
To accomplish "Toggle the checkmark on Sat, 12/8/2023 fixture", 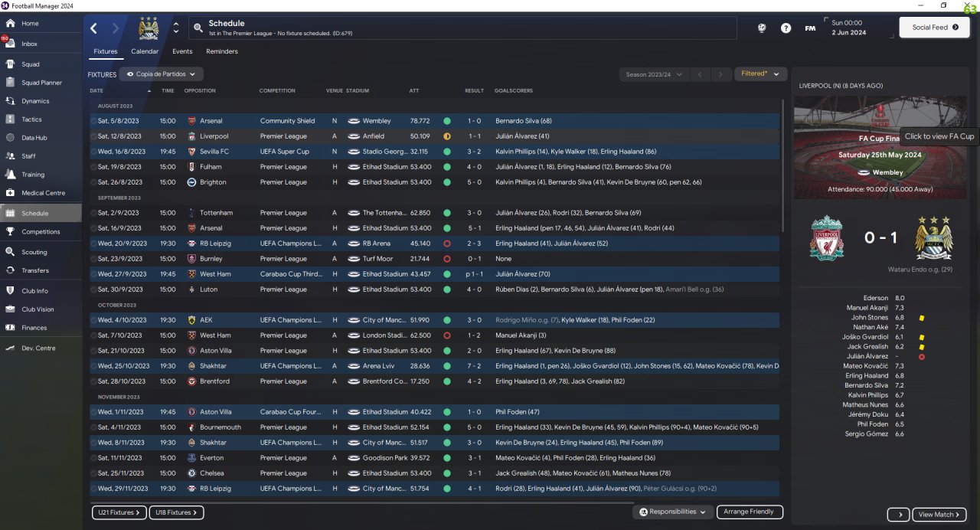I will pyautogui.click(x=93, y=136).
